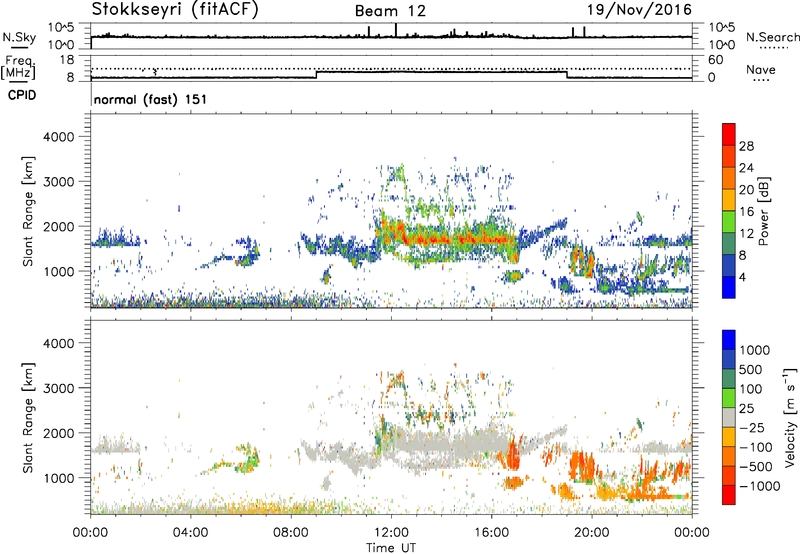The width and height of the screenshot is (800, 554).
Task: Click the Stokkseyri (fitACF) title text
Action: 175,9
